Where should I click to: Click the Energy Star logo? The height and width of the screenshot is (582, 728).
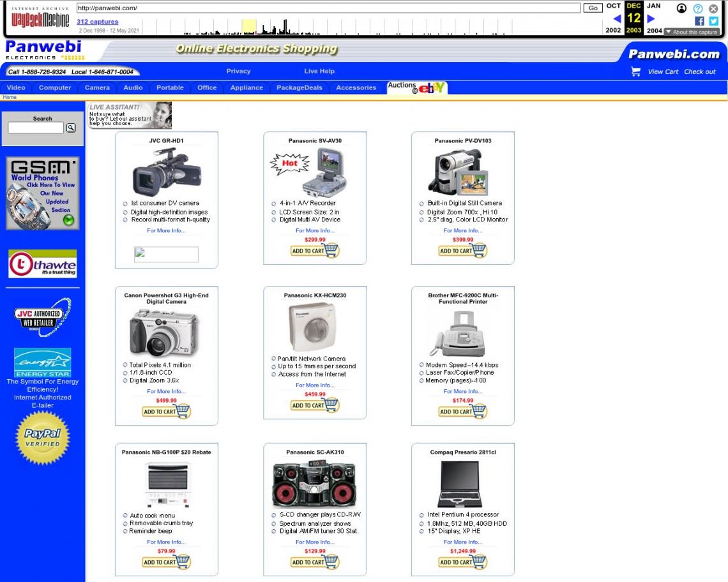click(x=43, y=362)
